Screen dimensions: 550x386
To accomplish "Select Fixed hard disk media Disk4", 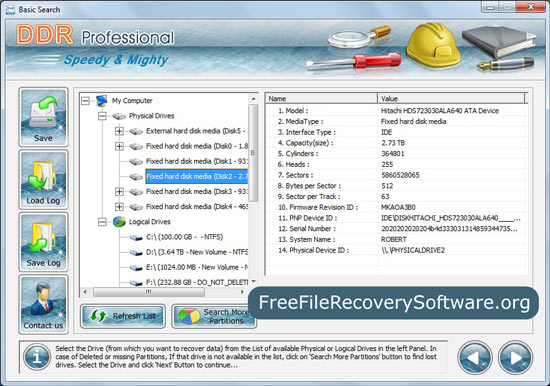I will pyautogui.click(x=197, y=207).
